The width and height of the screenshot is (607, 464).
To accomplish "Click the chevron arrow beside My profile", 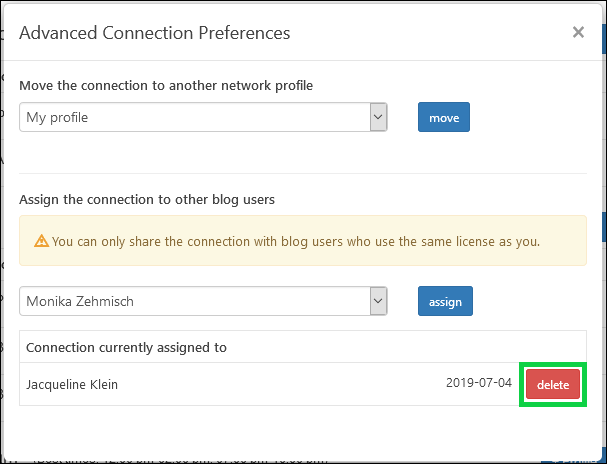I will (x=378, y=117).
